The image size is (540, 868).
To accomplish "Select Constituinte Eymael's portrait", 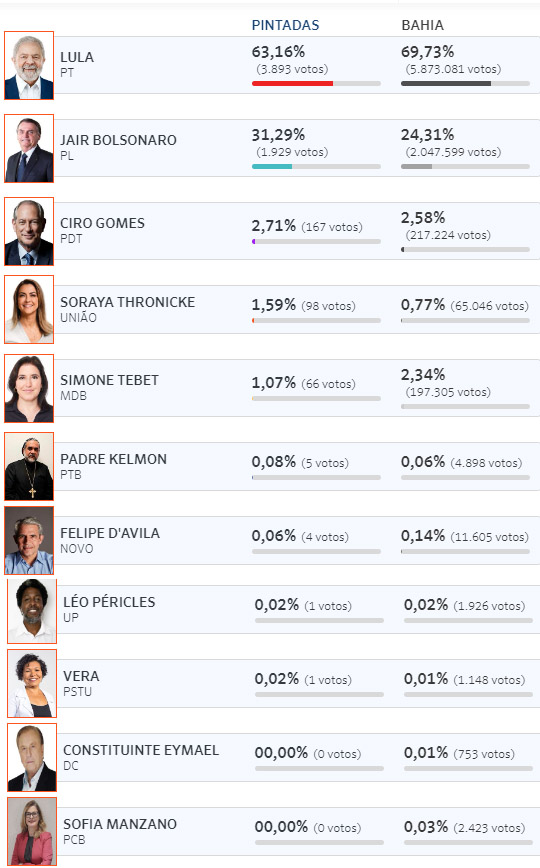I will 32,757.
